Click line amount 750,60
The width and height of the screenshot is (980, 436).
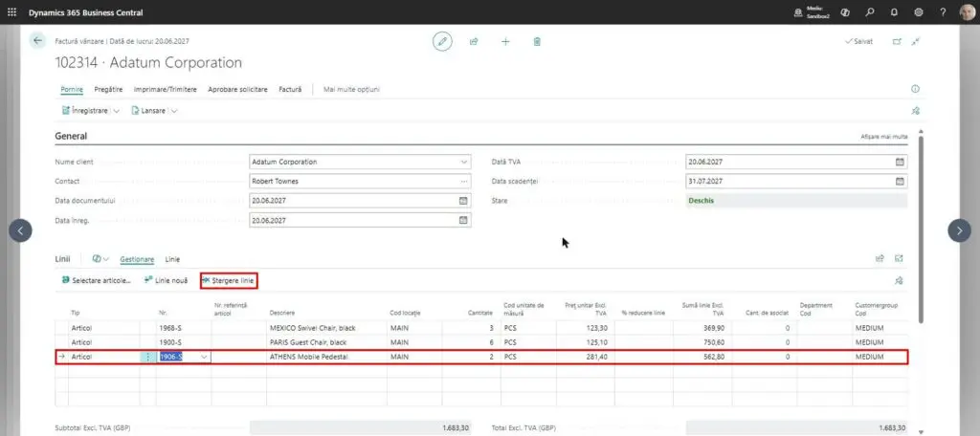[x=712, y=342]
